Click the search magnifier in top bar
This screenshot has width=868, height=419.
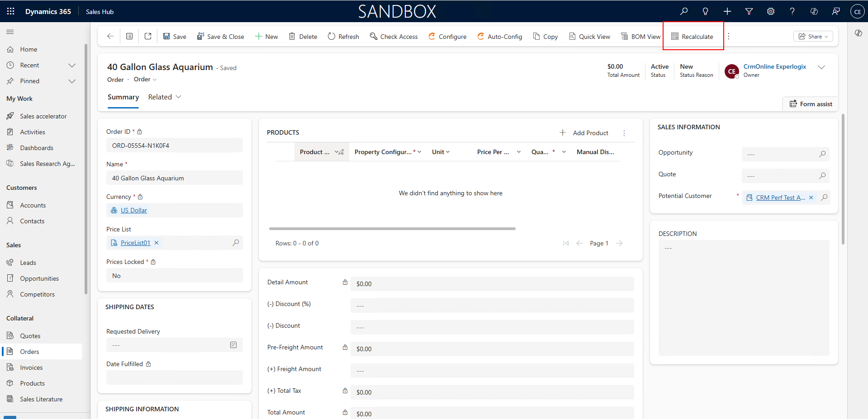point(684,11)
